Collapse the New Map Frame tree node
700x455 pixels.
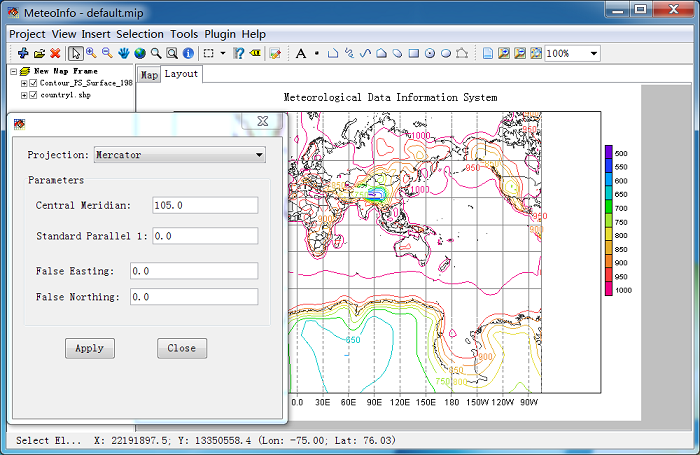tap(13, 71)
